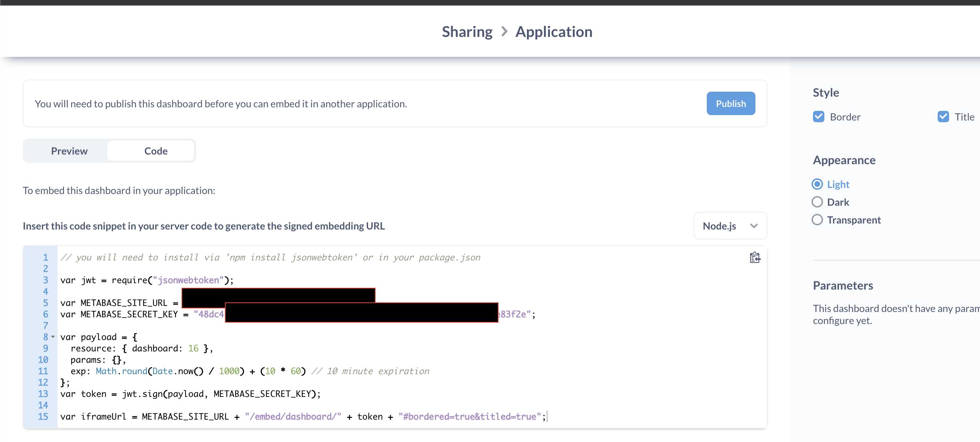Image resolution: width=980 pixels, height=442 pixels.
Task: Open the Sharing breadcrumb link
Action: (467, 32)
